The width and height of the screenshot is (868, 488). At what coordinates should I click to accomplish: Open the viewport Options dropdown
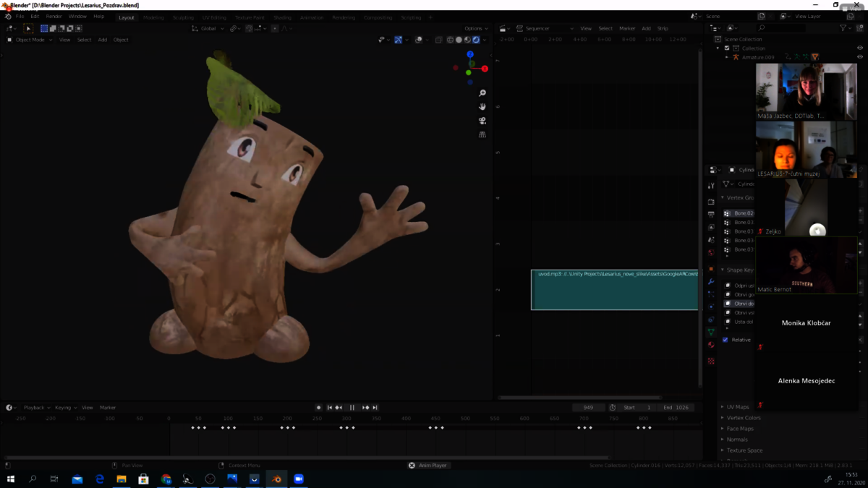click(476, 29)
